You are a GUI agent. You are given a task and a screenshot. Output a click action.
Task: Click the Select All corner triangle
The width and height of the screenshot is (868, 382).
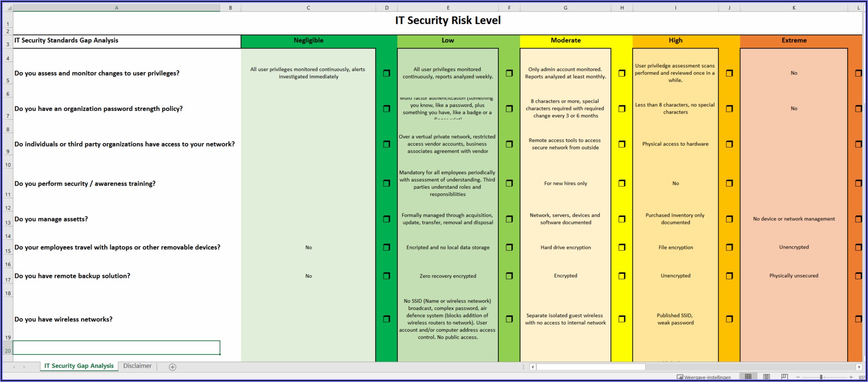pos(9,8)
